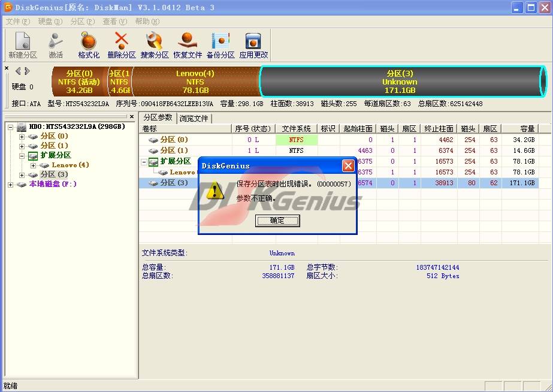Viewport: 553px width, 392px height.
Task: Click the Recover Files (恢复文件) icon
Action: tap(188, 45)
